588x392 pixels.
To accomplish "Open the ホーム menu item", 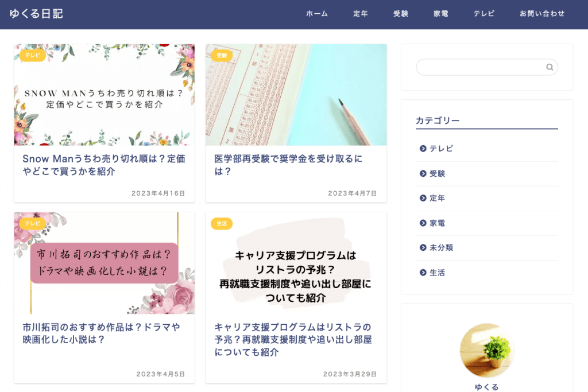I will pos(317,14).
